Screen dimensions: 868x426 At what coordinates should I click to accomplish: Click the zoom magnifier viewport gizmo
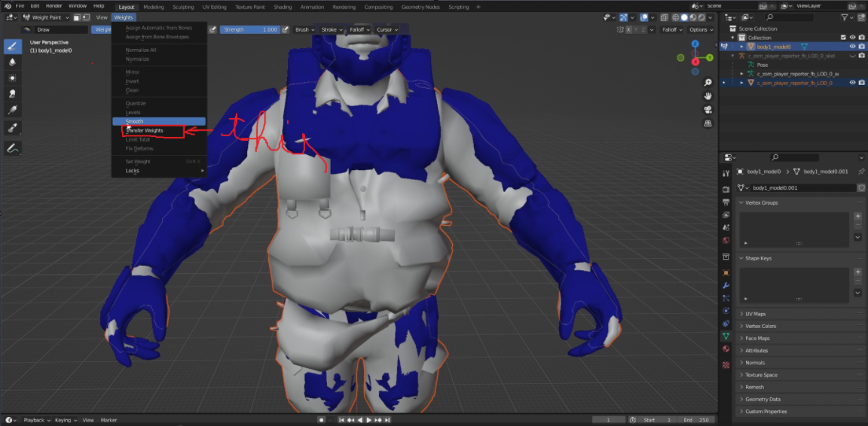coord(708,83)
